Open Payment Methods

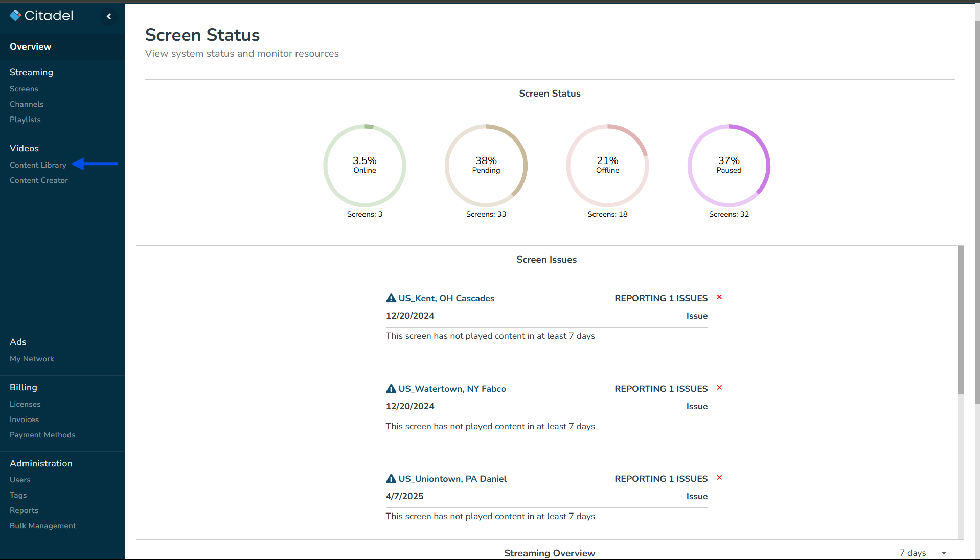42,435
